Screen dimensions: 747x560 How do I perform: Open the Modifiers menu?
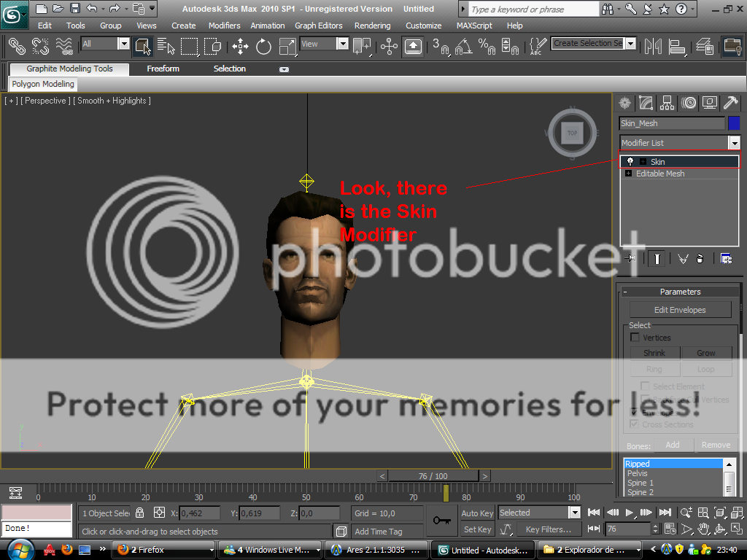(x=224, y=26)
